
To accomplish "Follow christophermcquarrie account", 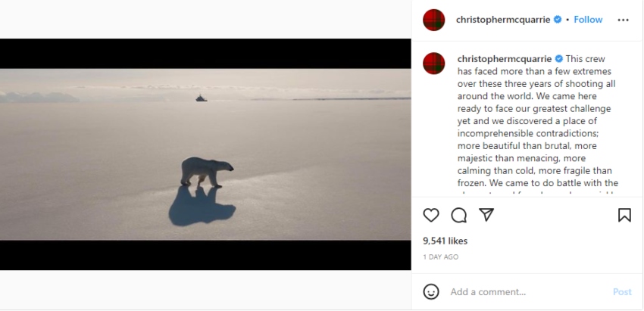I will pyautogui.click(x=588, y=19).
